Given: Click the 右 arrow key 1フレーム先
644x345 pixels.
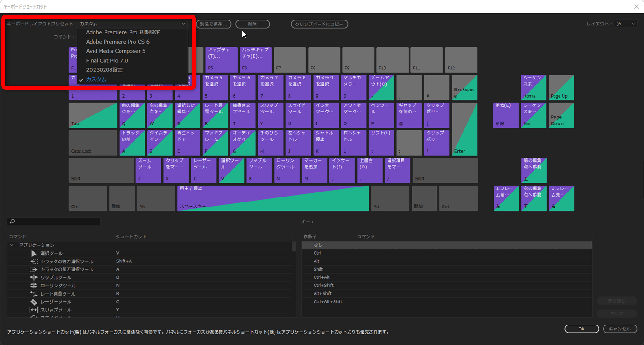Looking at the screenshot, I should [561, 198].
